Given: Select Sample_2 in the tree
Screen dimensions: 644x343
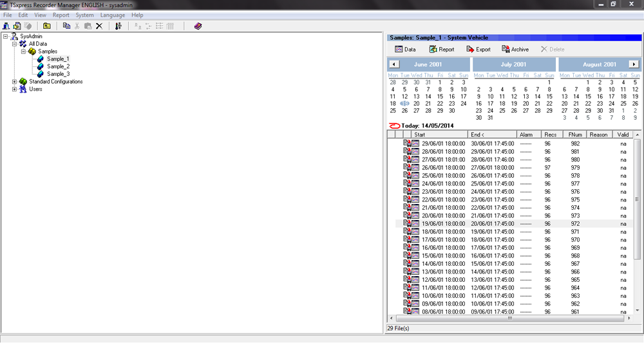Looking at the screenshot, I should coord(58,66).
